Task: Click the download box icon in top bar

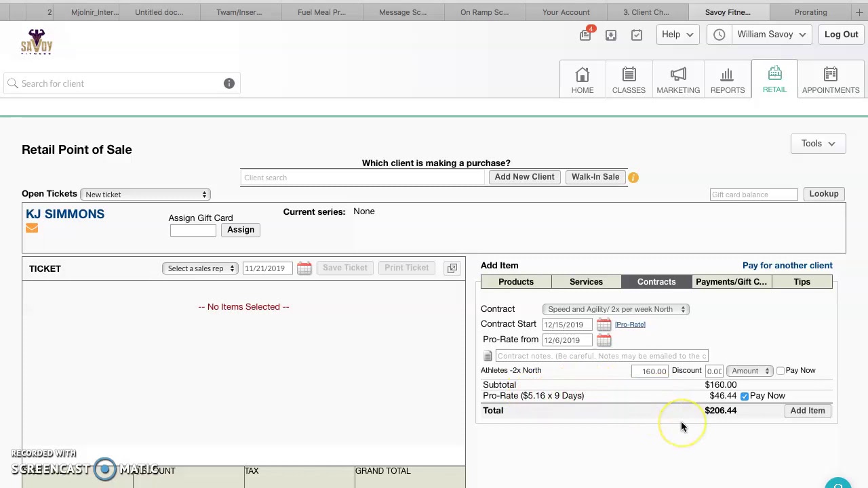Action: point(611,35)
